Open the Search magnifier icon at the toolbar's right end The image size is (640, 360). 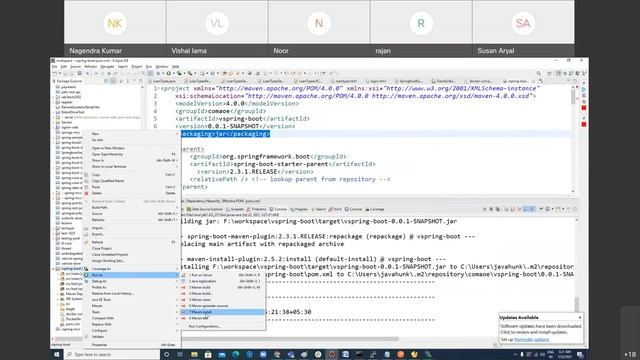(x=539, y=73)
